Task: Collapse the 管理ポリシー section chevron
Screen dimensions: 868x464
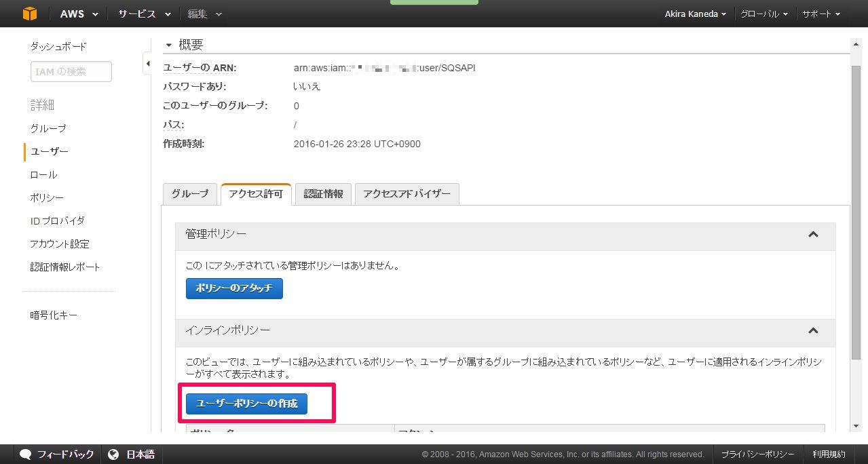Action: pos(813,234)
